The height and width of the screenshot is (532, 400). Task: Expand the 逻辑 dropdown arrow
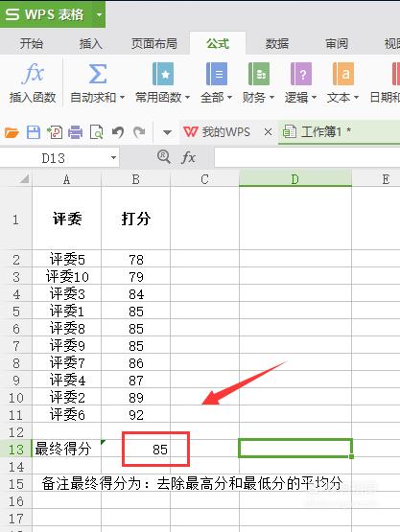[x=314, y=98]
